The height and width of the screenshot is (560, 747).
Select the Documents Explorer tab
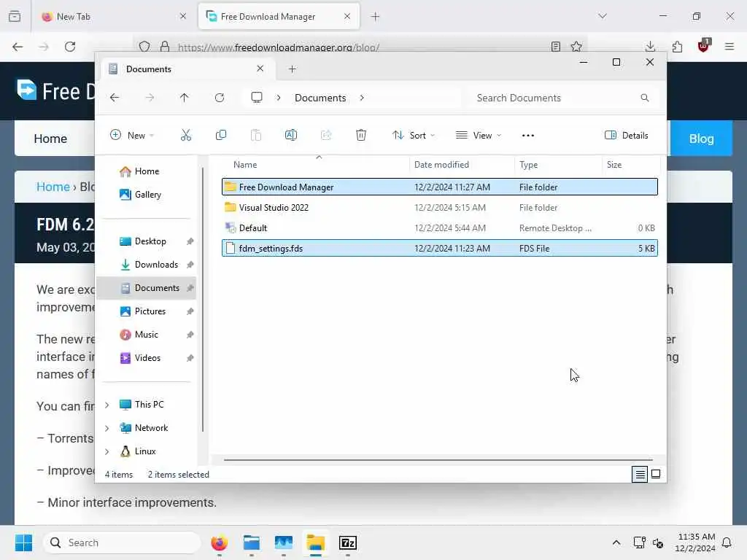(186, 69)
